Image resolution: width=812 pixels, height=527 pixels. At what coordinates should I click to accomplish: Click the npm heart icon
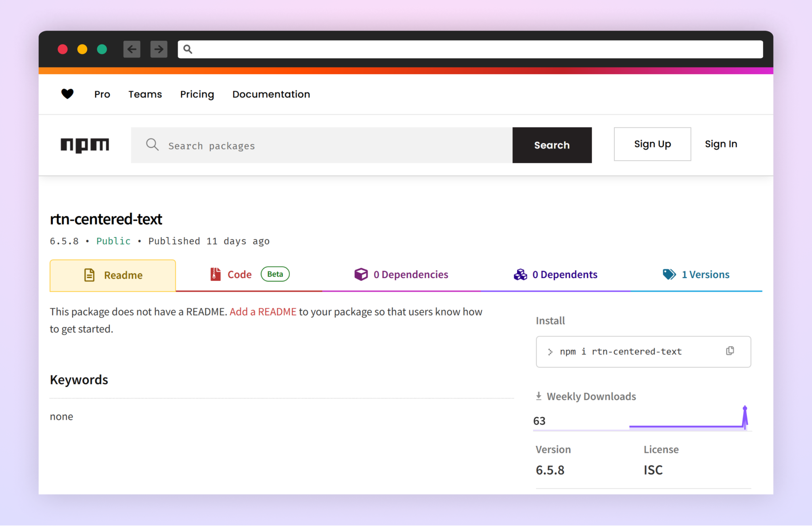click(67, 94)
